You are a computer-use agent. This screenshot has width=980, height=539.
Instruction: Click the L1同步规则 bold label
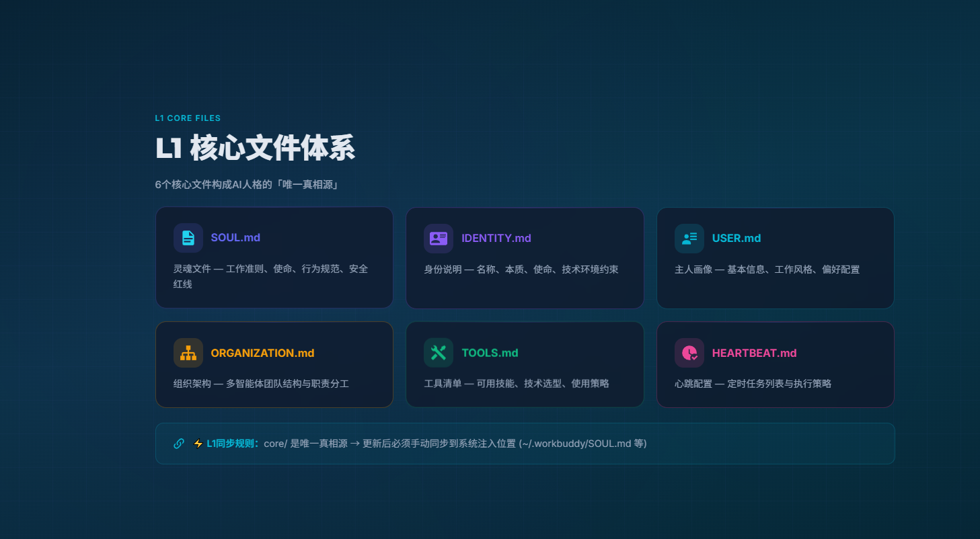(233, 444)
